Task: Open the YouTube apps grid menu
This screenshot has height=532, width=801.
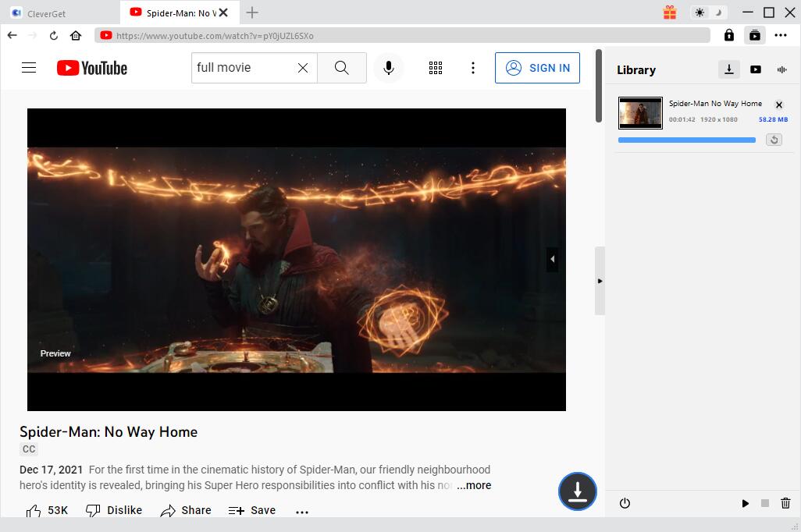Action: click(x=436, y=68)
